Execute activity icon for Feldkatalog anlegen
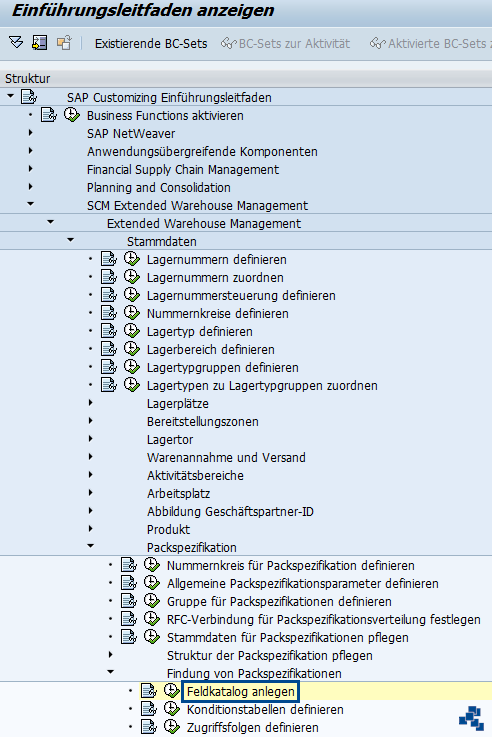 click(x=172, y=691)
